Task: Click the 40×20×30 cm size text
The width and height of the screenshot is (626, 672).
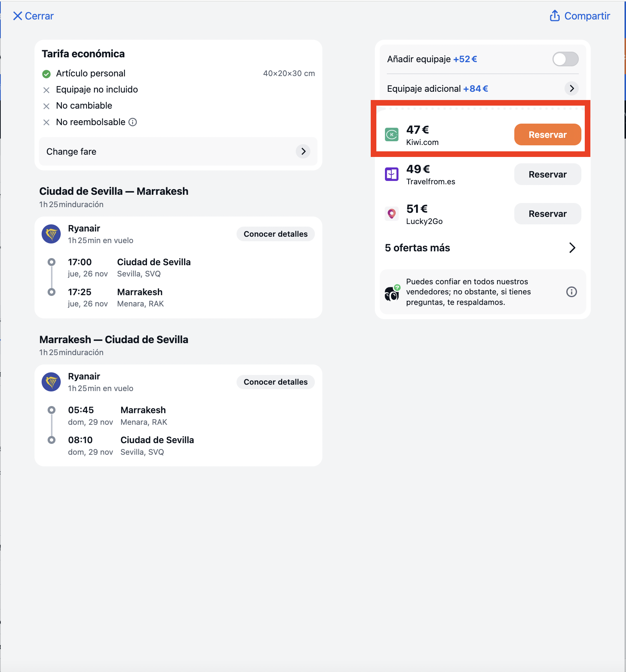Action: (289, 73)
